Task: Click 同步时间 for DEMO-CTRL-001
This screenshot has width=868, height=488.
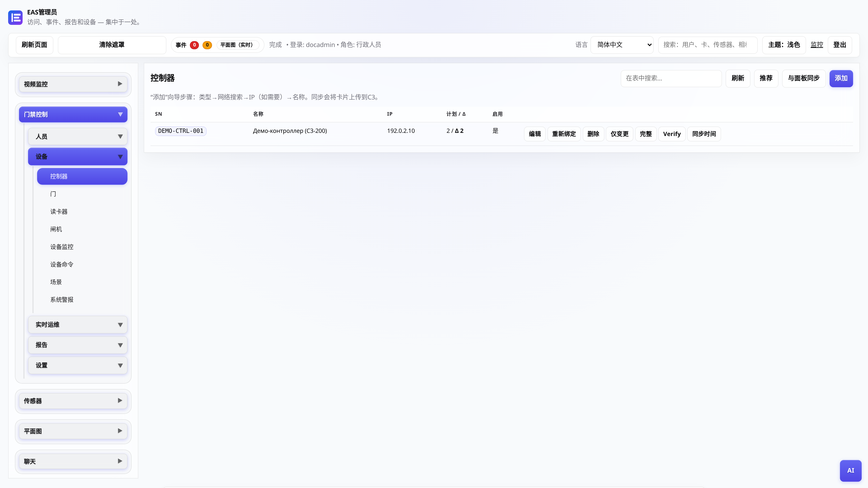Action: pos(704,134)
